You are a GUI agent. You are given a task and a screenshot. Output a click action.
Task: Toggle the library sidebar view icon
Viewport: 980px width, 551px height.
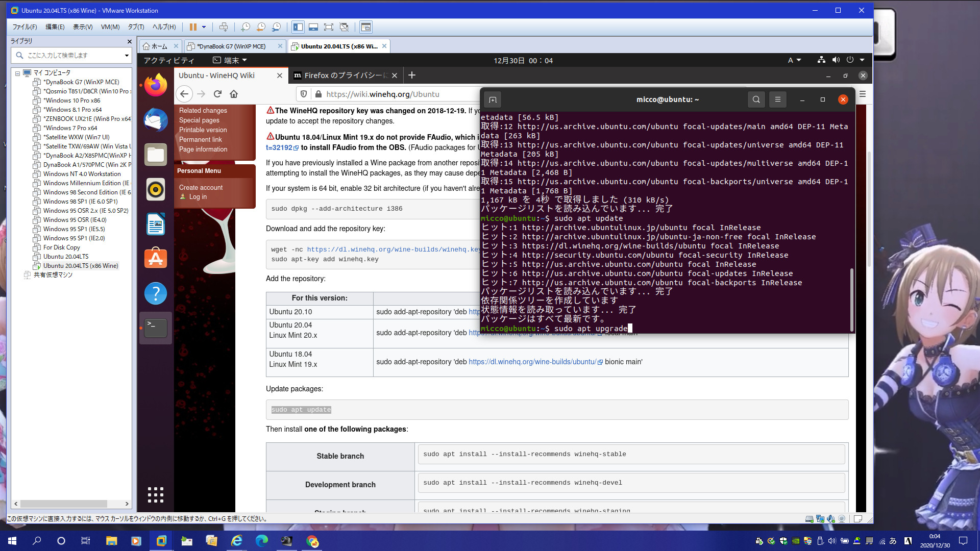pyautogui.click(x=298, y=27)
